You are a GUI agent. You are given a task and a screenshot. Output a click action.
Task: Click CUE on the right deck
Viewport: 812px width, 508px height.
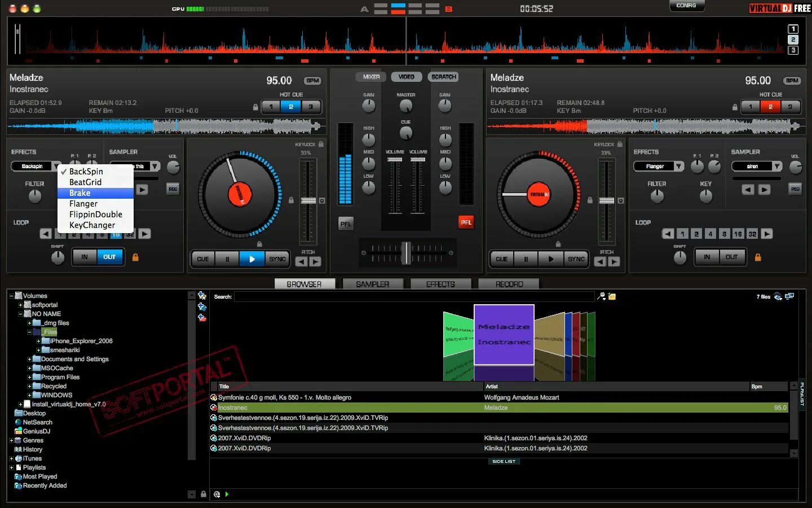coord(502,259)
